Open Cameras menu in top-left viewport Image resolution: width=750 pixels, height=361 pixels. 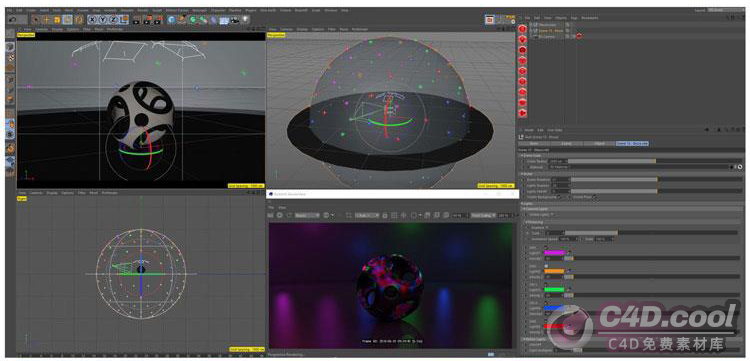pyautogui.click(x=42, y=29)
